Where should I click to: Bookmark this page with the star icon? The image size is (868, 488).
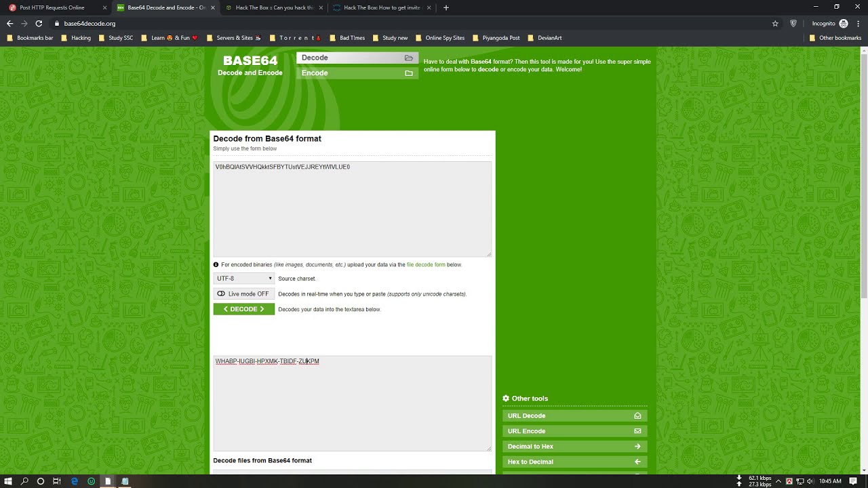(775, 23)
